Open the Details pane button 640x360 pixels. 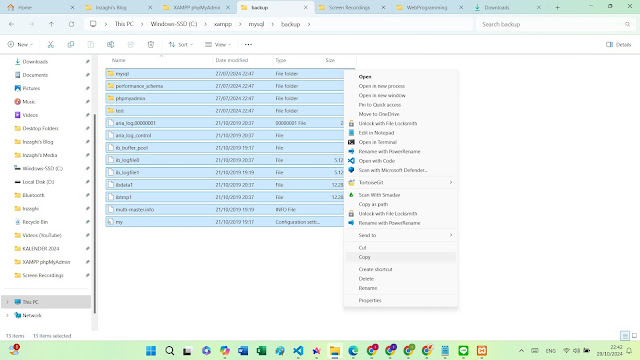[618, 44]
